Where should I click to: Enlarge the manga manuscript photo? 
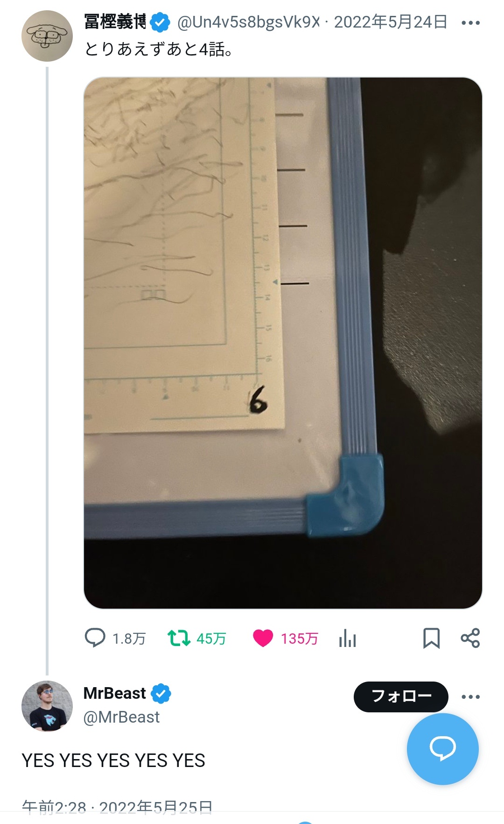point(283,343)
